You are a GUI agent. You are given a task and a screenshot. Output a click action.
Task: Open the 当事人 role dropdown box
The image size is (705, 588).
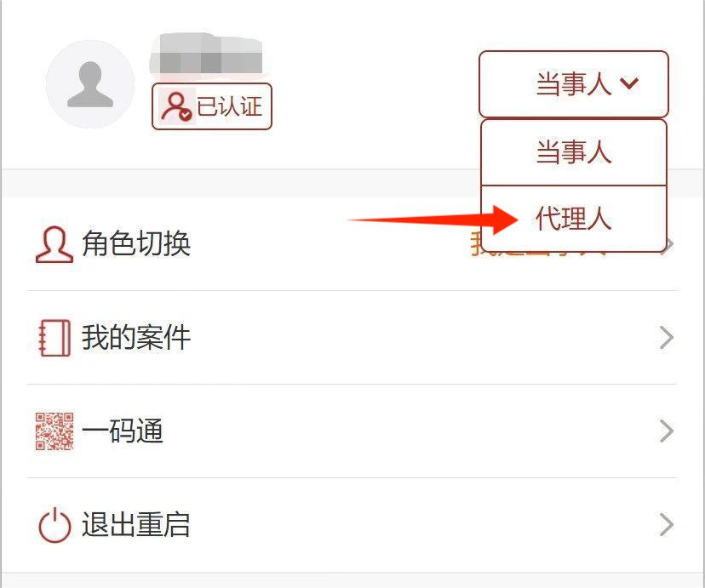tap(574, 84)
